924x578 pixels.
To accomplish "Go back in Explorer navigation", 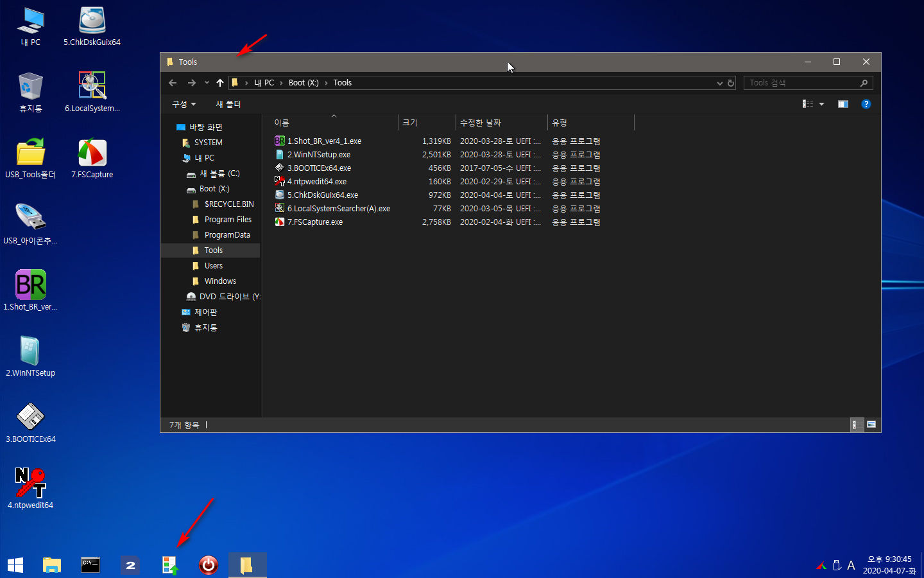I will click(x=173, y=83).
